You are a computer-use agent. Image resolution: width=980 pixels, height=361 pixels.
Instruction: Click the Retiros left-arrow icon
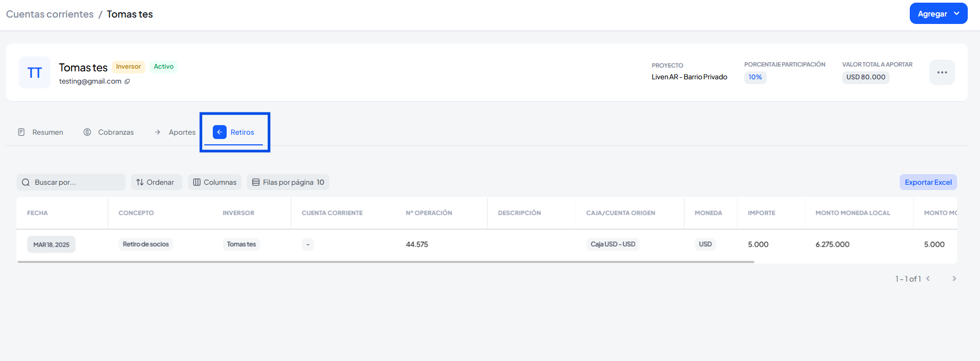tap(219, 132)
